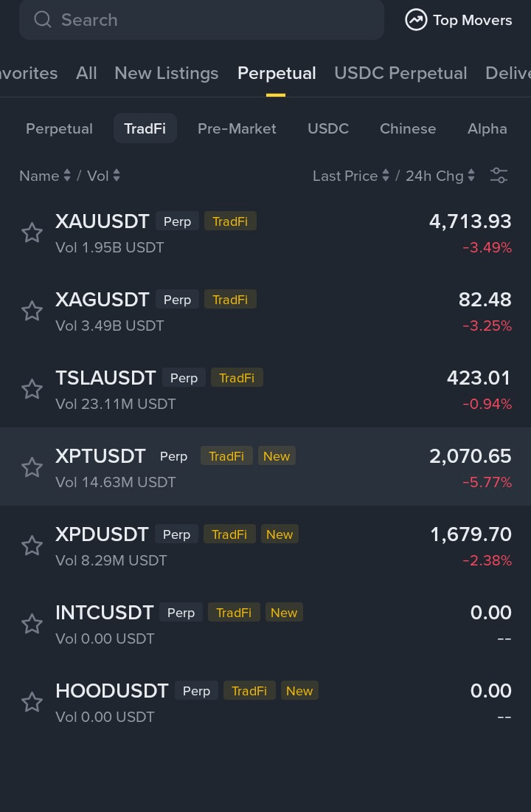Viewport: 531px width, 812px height.
Task: Open the list filter settings icon
Action: click(x=499, y=176)
